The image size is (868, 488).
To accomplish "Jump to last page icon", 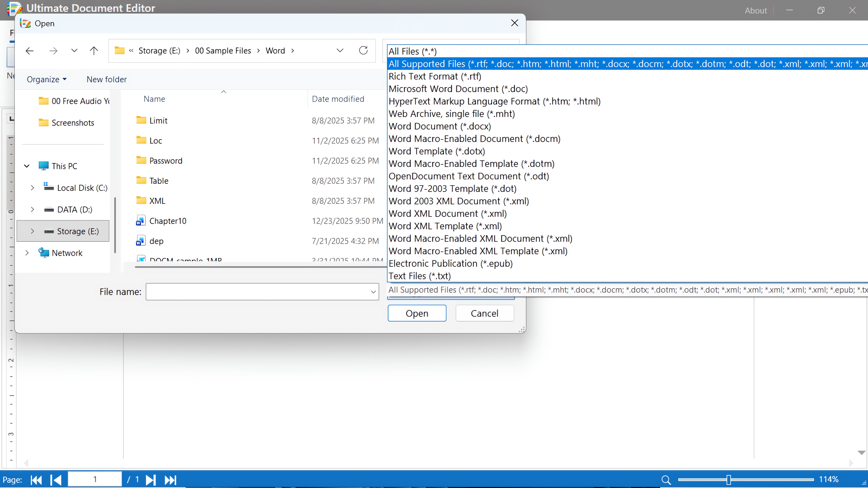I will (170, 480).
